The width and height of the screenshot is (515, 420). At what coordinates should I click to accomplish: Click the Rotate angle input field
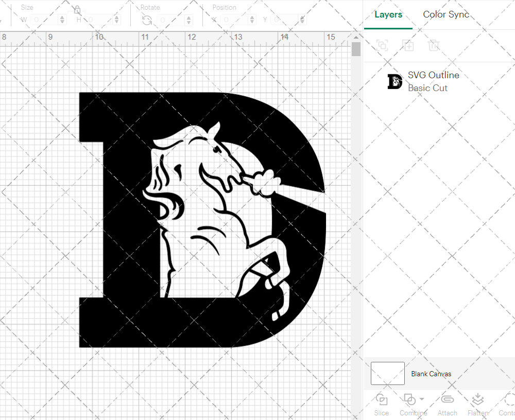click(171, 20)
